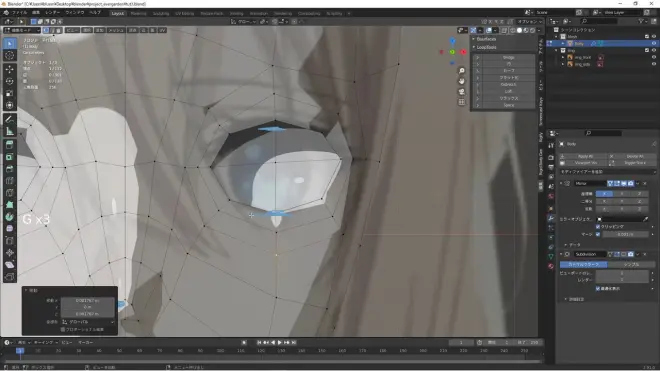This screenshot has height=371, width=660.
Task: Select the Rip Region tool
Action: [x=10, y=276]
